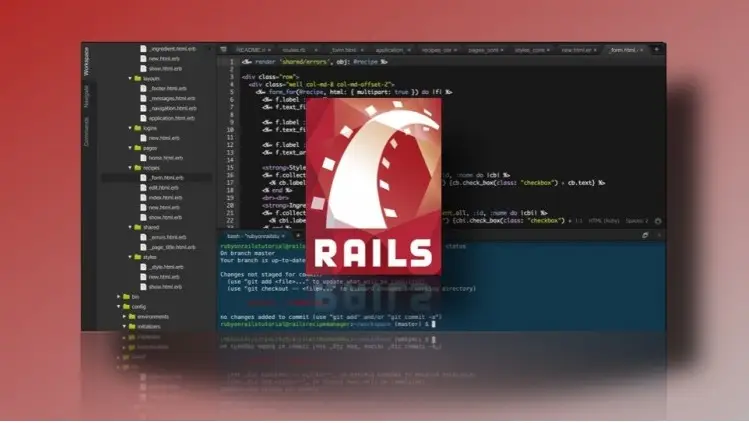The height and width of the screenshot is (423, 749).
Task: Switch to the pages_cont editor tab
Action: pyautogui.click(x=483, y=50)
